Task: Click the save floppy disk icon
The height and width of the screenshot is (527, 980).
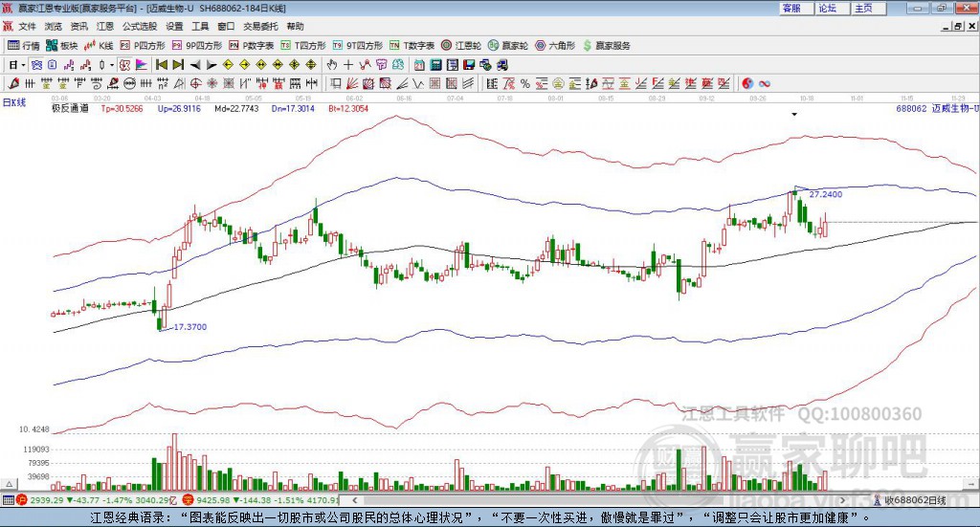Action: click(x=469, y=64)
